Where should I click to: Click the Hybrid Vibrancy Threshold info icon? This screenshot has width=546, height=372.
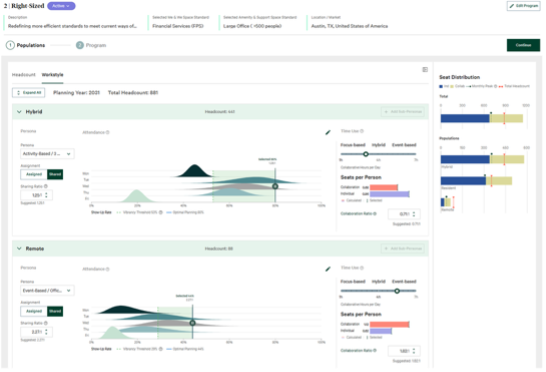(x=161, y=212)
